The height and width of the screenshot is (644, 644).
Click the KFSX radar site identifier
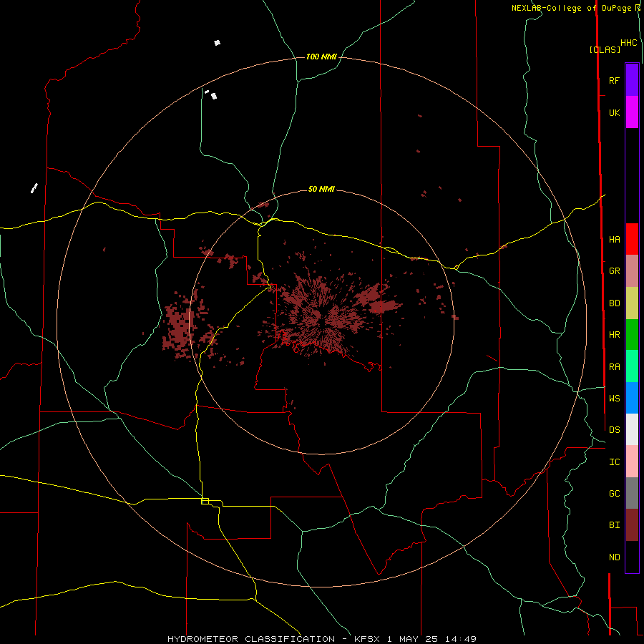pyautogui.click(x=367, y=639)
